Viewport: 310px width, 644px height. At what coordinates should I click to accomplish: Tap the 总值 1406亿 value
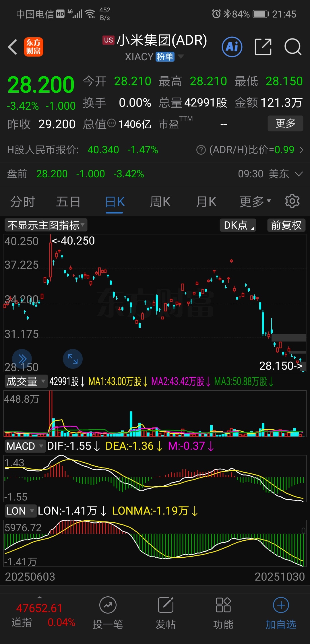[135, 124]
